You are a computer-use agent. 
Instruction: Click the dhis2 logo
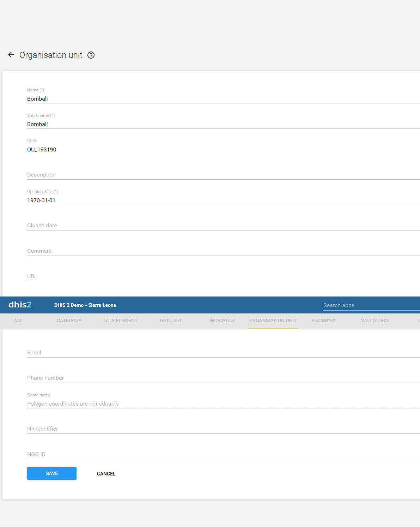click(x=20, y=305)
